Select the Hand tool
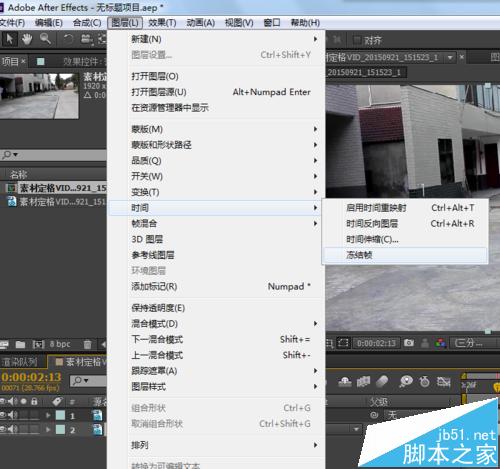Screen dimensions: 500x469 click(x=27, y=39)
